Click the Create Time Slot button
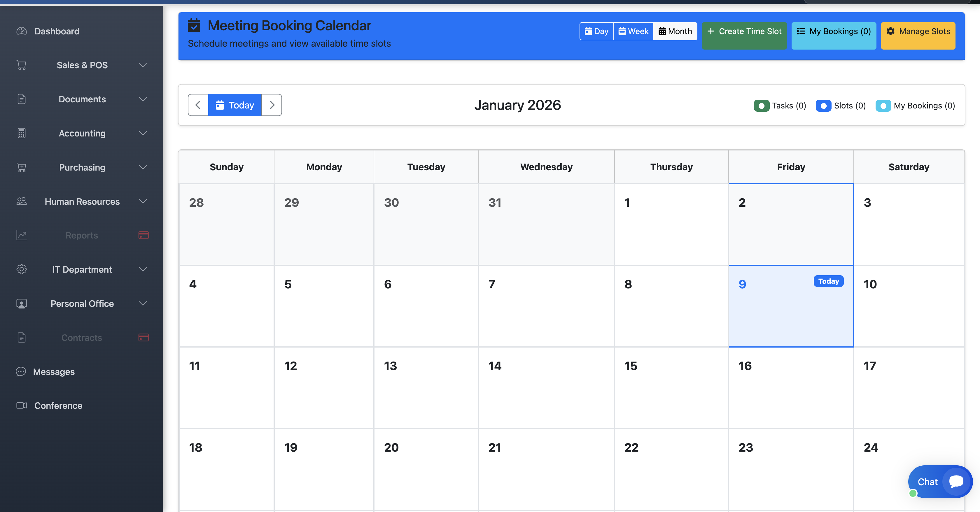Viewport: 980px width, 512px height. [744, 31]
